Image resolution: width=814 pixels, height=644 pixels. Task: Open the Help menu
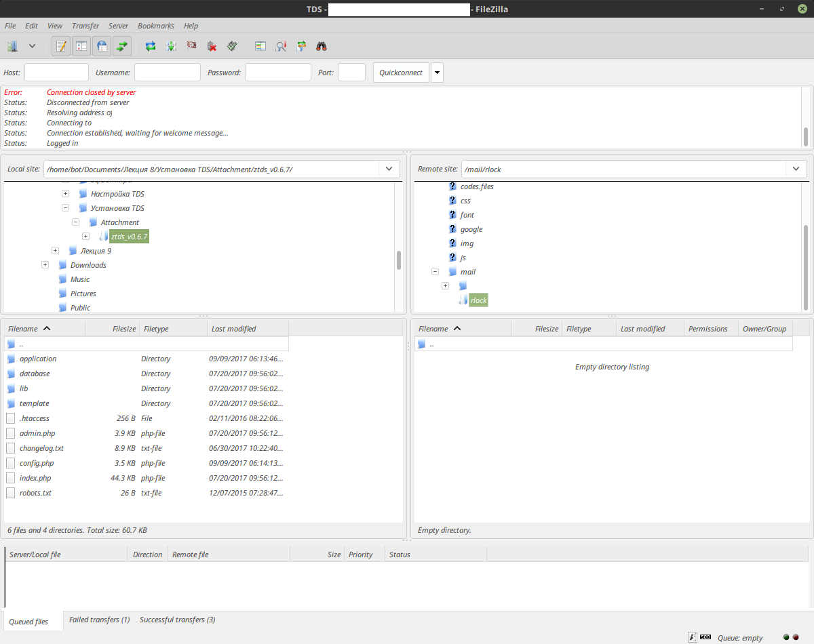pos(191,26)
